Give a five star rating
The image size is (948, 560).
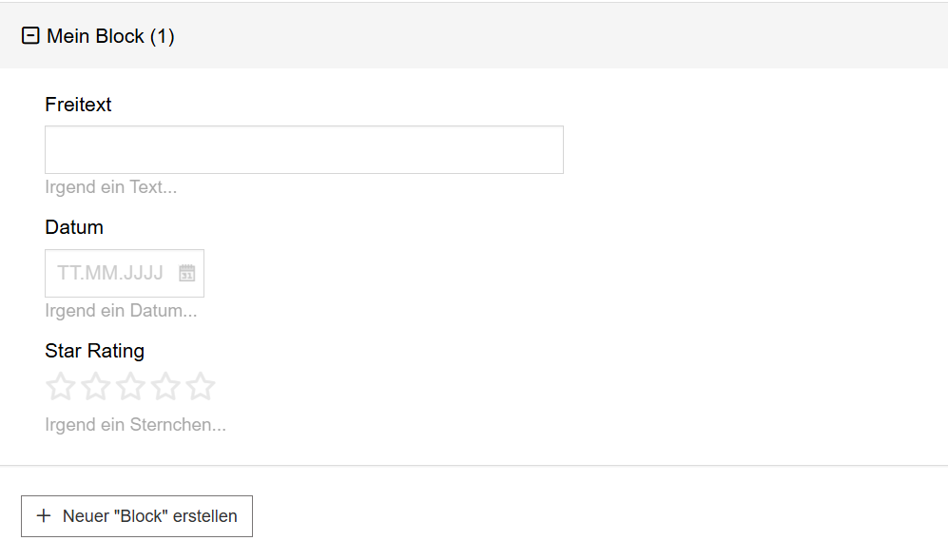tap(201, 387)
